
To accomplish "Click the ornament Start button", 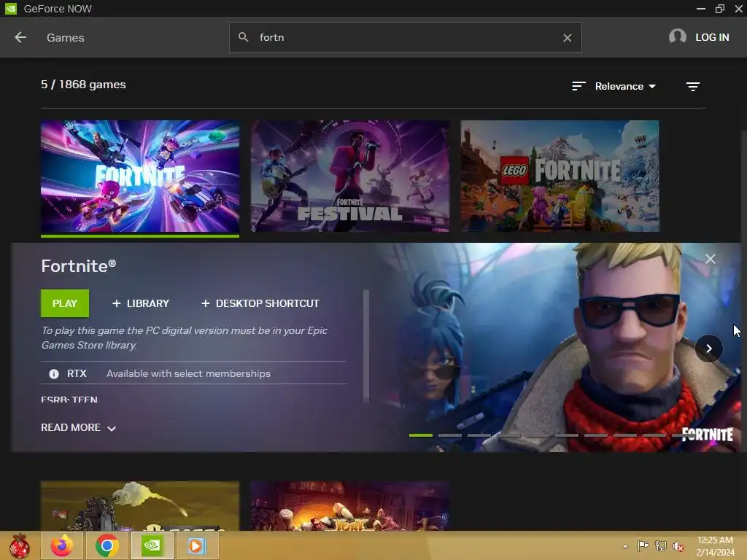I will pyautogui.click(x=19, y=546).
